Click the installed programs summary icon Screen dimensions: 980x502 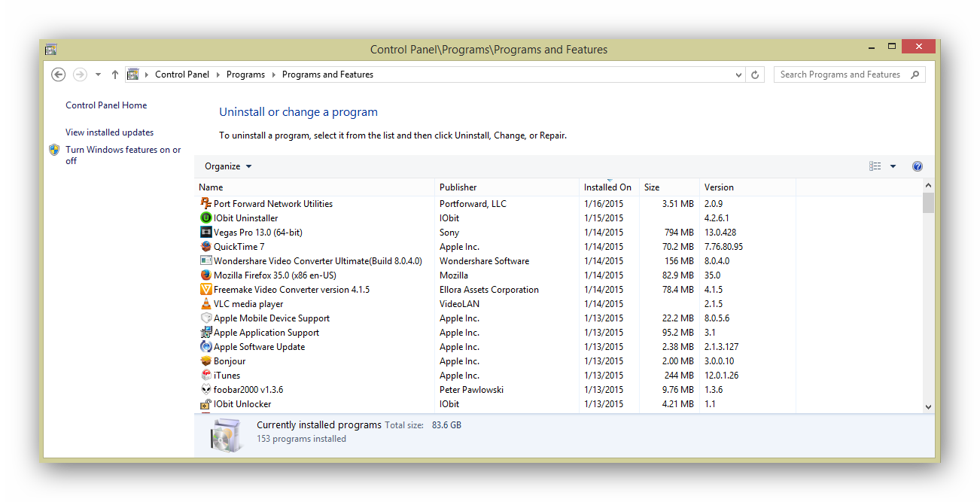tap(227, 435)
